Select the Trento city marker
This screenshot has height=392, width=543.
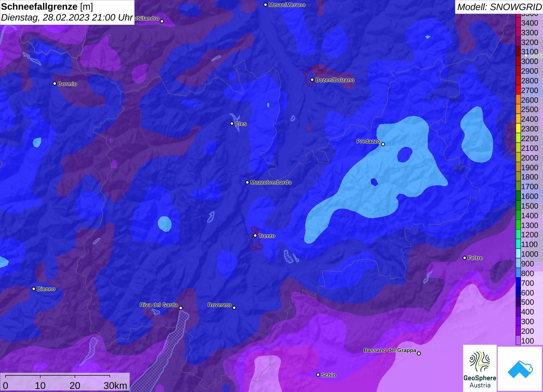[x=255, y=235]
